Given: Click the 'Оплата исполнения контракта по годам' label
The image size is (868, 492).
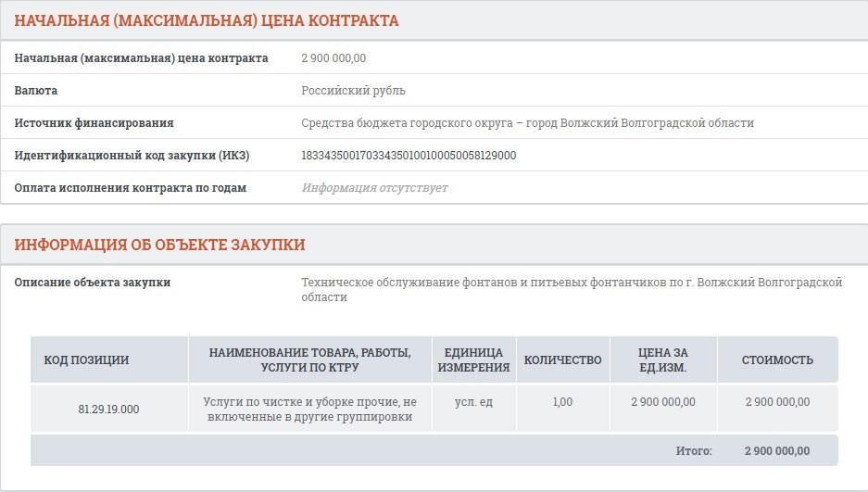Looking at the screenshot, I should [130, 187].
